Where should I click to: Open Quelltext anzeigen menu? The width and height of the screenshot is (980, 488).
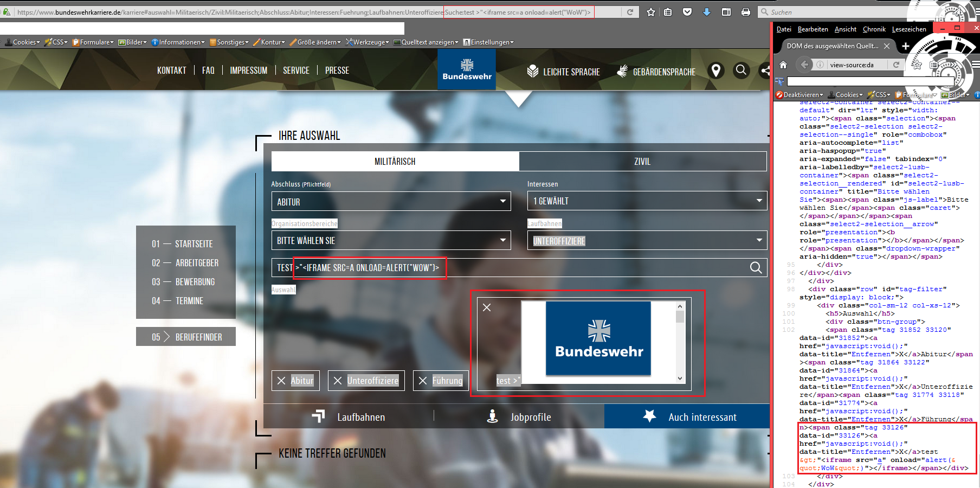pos(426,42)
